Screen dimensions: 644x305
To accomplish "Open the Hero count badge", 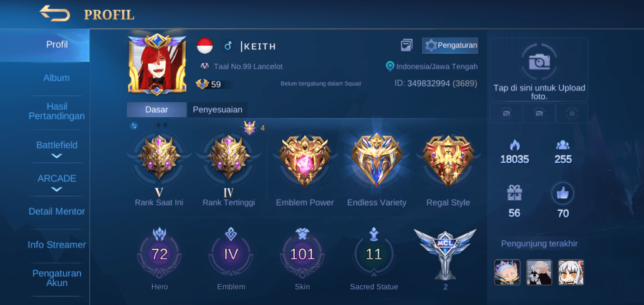I will (x=160, y=254).
